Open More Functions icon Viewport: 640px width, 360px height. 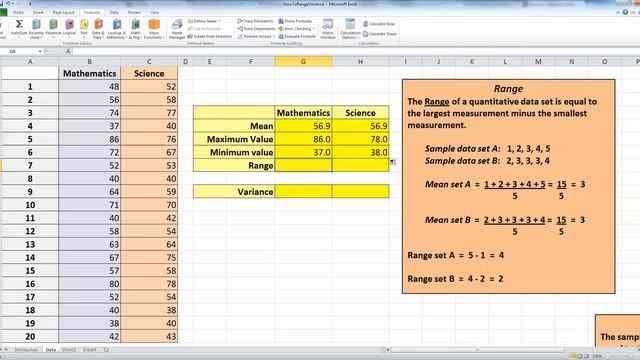(x=154, y=24)
